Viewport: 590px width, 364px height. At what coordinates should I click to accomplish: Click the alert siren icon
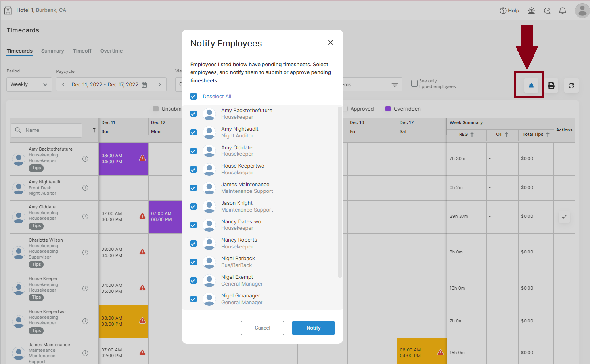531,11
